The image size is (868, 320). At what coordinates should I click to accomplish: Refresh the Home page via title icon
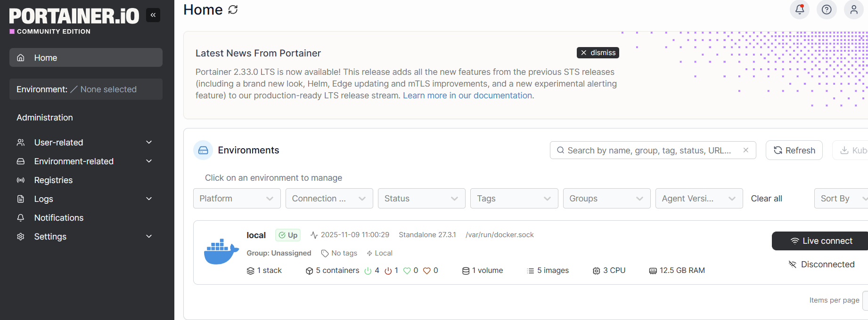click(233, 9)
